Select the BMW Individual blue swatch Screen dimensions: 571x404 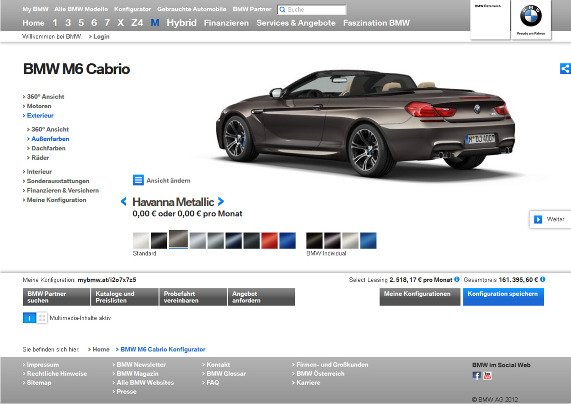368,241
